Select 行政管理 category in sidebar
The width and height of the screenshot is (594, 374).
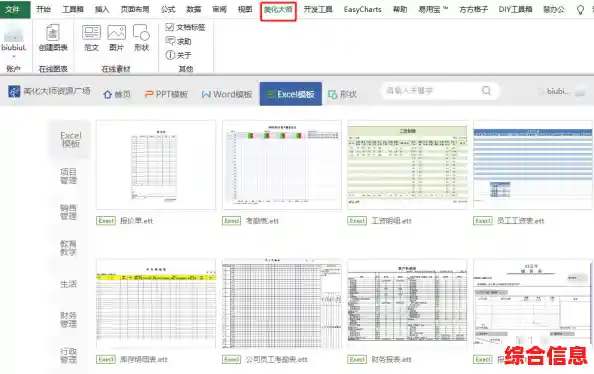(x=69, y=355)
